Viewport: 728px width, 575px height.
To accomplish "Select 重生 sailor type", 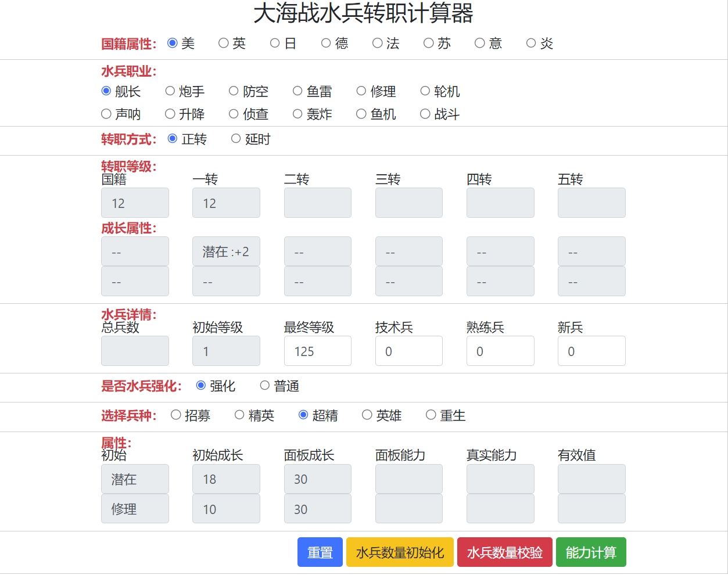I will click(431, 415).
